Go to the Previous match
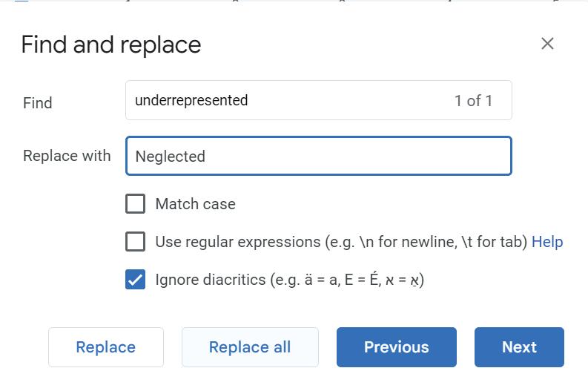The height and width of the screenshot is (391, 588). [x=396, y=347]
